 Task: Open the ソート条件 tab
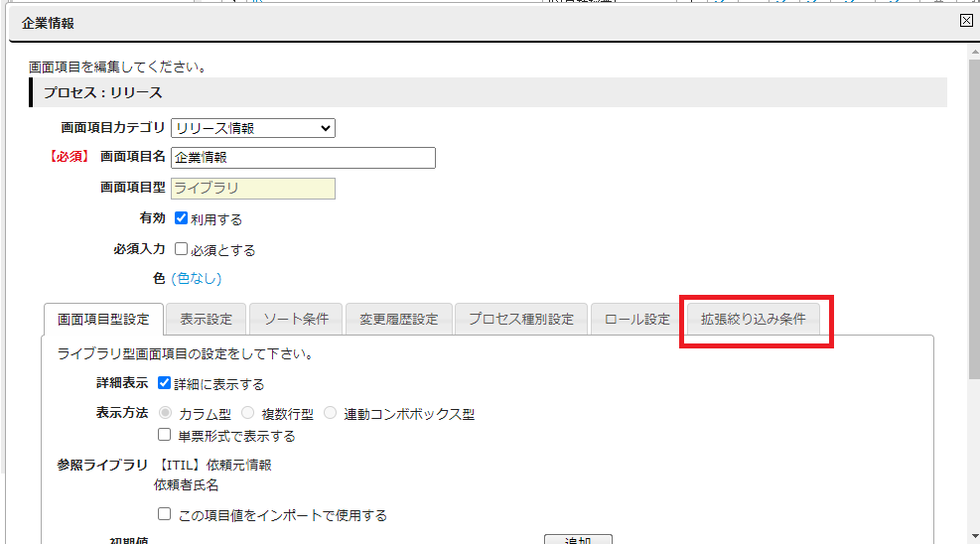point(296,320)
